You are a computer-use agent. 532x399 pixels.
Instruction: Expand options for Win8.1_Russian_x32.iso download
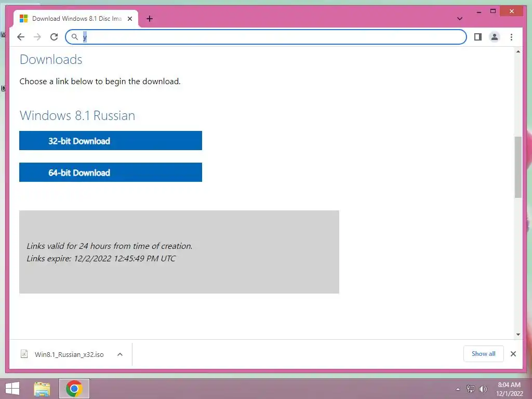pos(120,354)
